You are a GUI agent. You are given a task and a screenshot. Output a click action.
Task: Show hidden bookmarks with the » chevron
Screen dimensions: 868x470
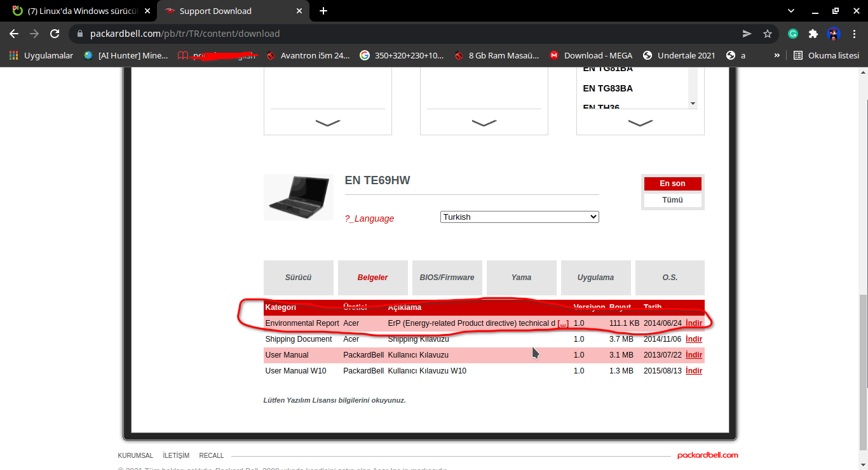(x=776, y=55)
